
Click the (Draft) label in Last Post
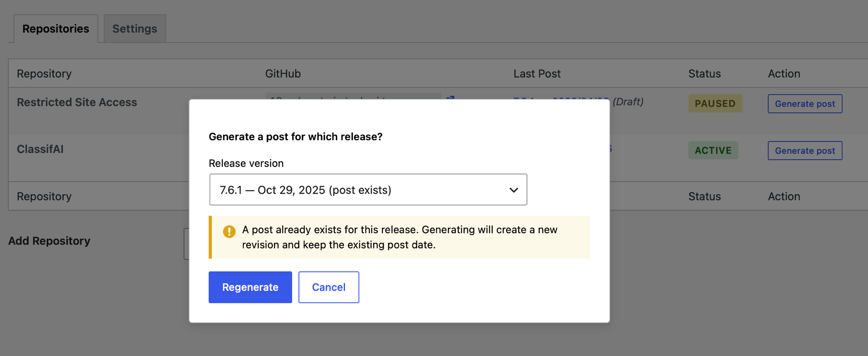pos(628,101)
